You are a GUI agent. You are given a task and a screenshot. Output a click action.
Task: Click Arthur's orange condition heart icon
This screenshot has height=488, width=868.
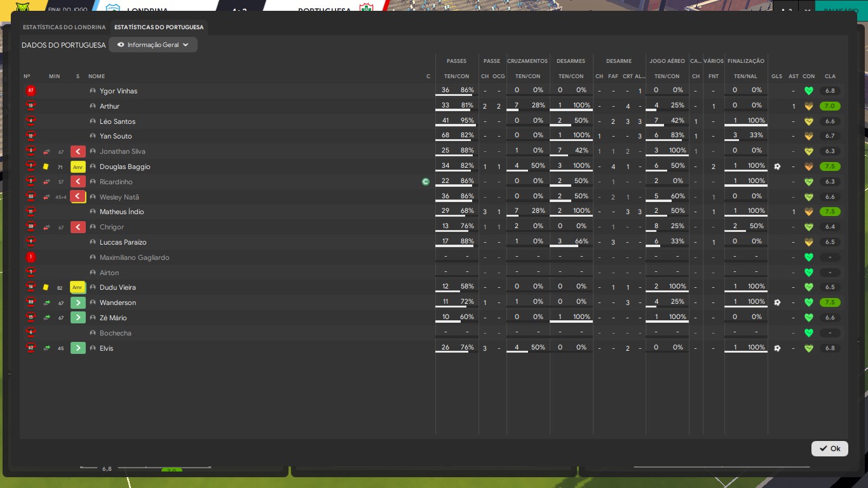[809, 106]
